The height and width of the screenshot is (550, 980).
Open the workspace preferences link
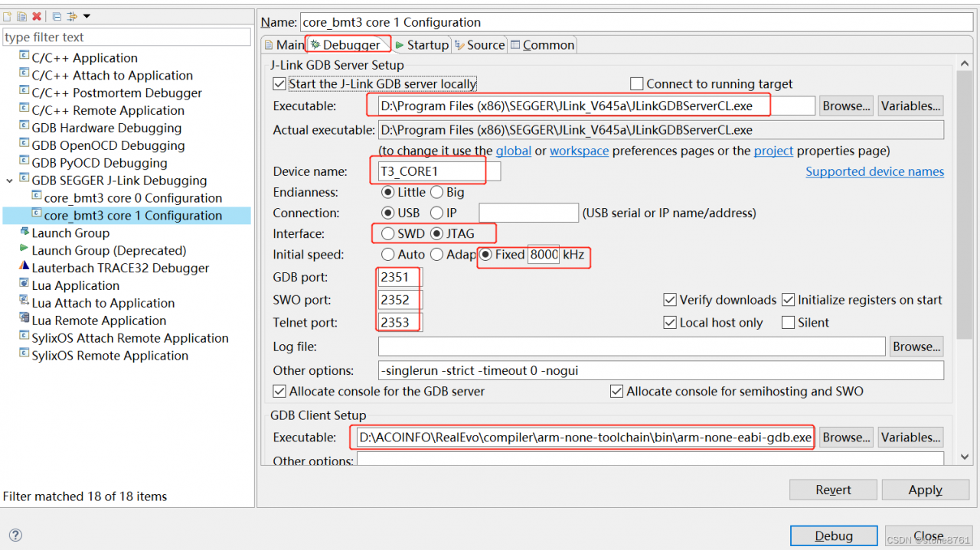tap(580, 151)
